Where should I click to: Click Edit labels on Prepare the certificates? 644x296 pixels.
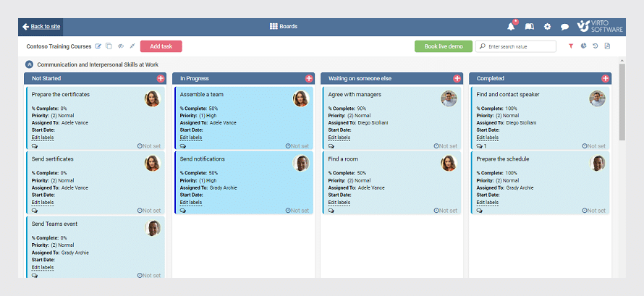click(x=43, y=138)
